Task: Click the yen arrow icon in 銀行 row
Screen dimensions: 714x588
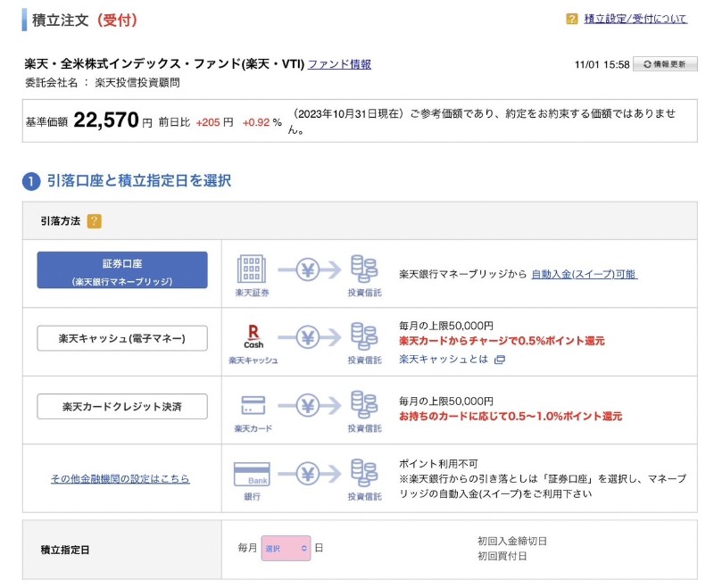Action: click(309, 474)
